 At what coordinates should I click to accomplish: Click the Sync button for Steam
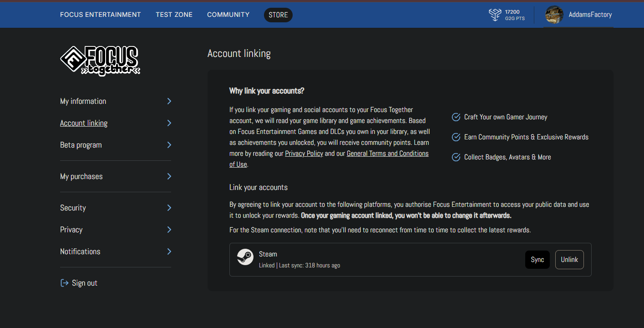537,259
